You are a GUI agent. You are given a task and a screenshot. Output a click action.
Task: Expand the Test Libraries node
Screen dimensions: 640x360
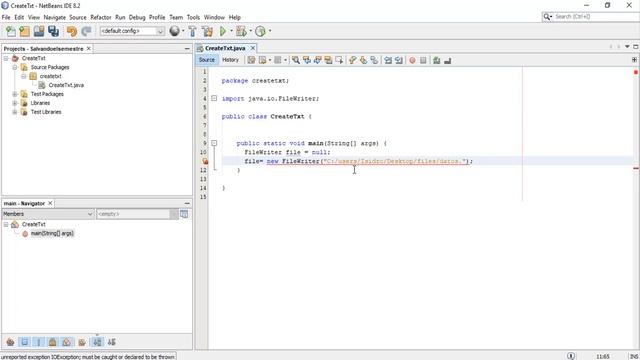(x=15, y=112)
